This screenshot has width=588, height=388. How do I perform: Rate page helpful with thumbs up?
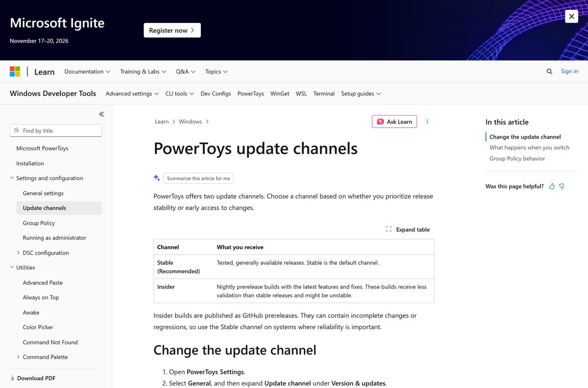(x=552, y=186)
